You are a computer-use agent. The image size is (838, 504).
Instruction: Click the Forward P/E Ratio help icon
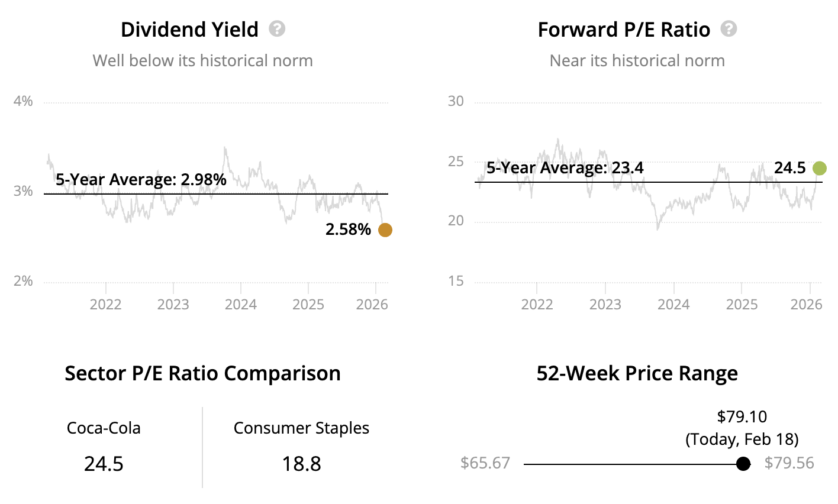[729, 29]
